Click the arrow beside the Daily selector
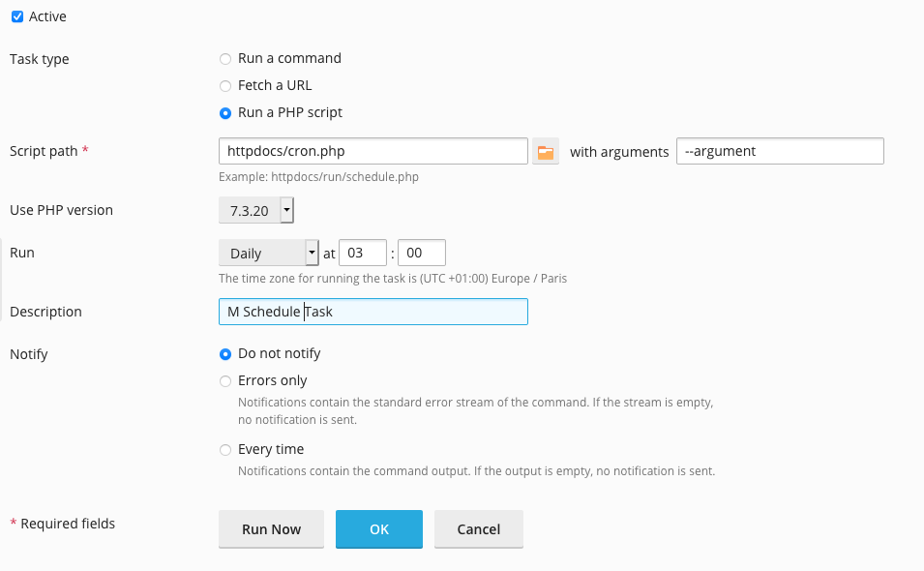Viewport: 924px width, 571px height. [312, 253]
